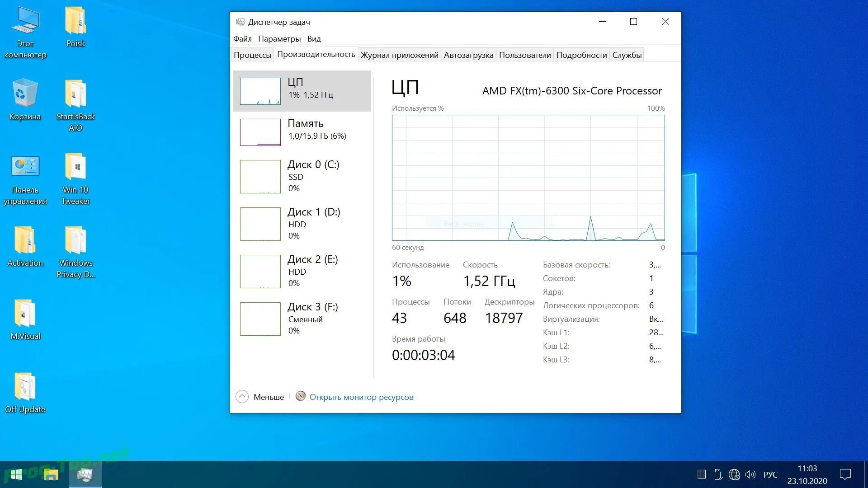Viewport: 868px width, 488px height.
Task: Click the resource monitor icon beside the link
Action: pos(300,397)
